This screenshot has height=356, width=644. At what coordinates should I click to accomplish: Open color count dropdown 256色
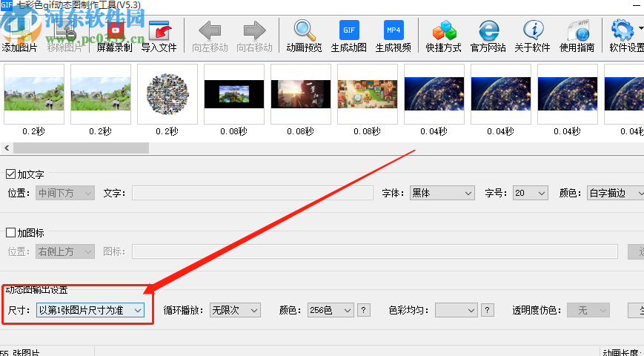tap(331, 310)
